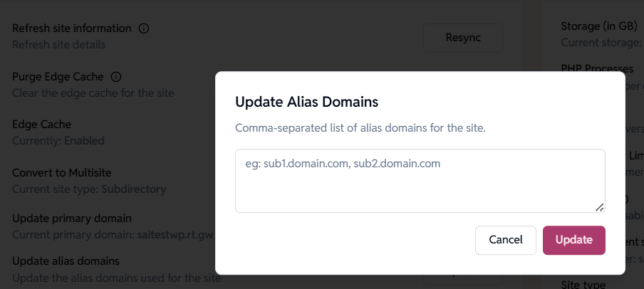Click the PHP Processes label
This screenshot has width=644, height=289.
click(597, 69)
